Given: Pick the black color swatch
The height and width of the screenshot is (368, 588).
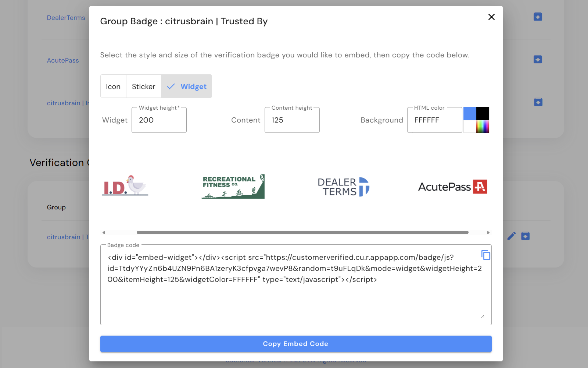Looking at the screenshot, I should [x=483, y=114].
